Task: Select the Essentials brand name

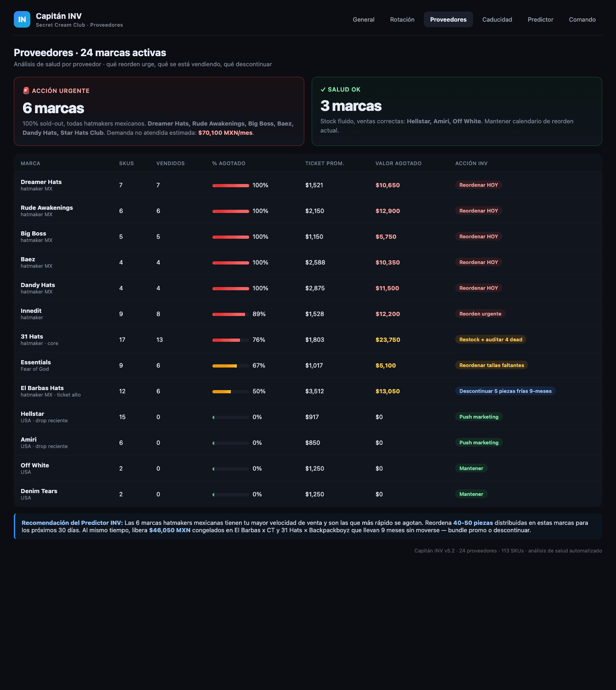Action: 36,362
